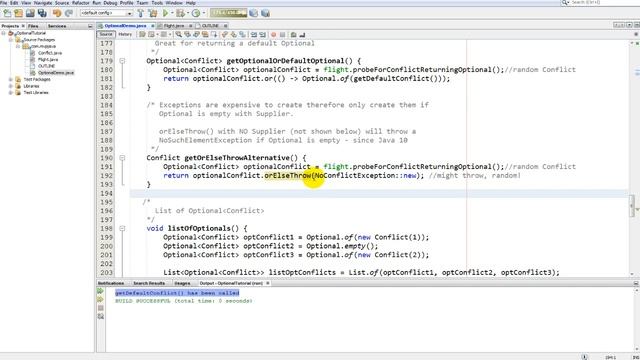
Task: Open the File menu
Action: [x=4, y=3]
